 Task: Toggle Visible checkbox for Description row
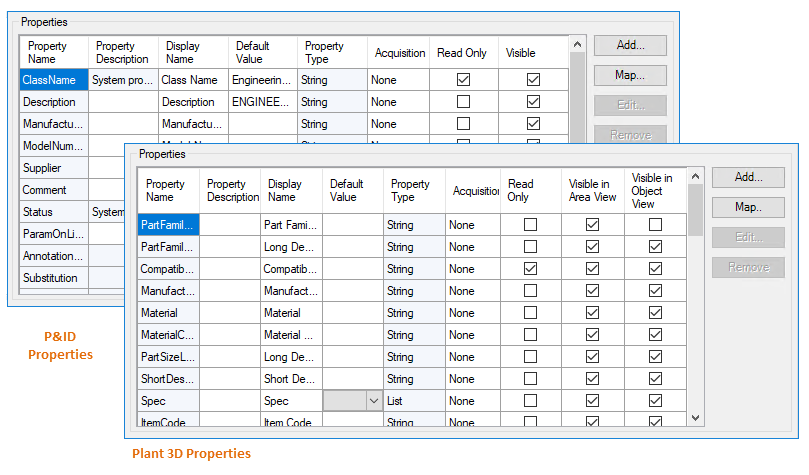tap(533, 102)
